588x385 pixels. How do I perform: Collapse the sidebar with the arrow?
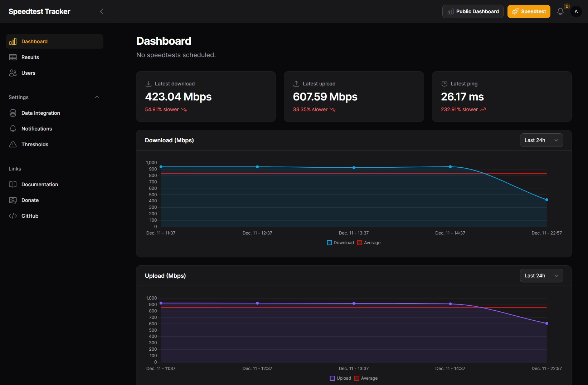(102, 11)
